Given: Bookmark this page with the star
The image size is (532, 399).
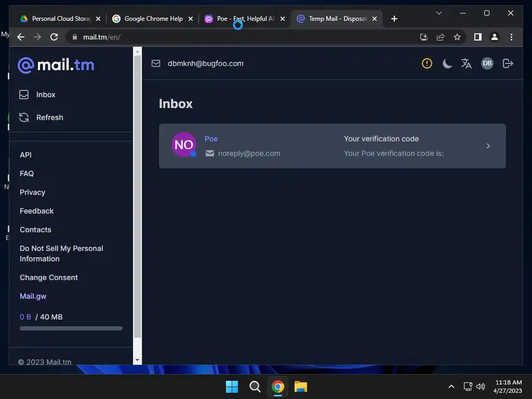Looking at the screenshot, I should pyautogui.click(x=457, y=37).
